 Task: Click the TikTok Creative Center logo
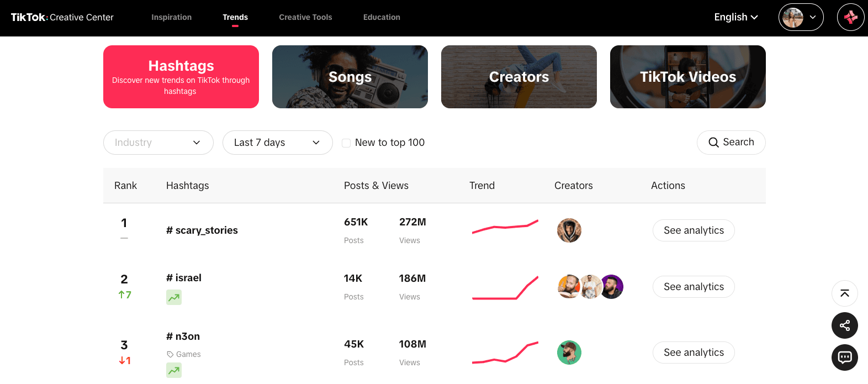pos(62,17)
